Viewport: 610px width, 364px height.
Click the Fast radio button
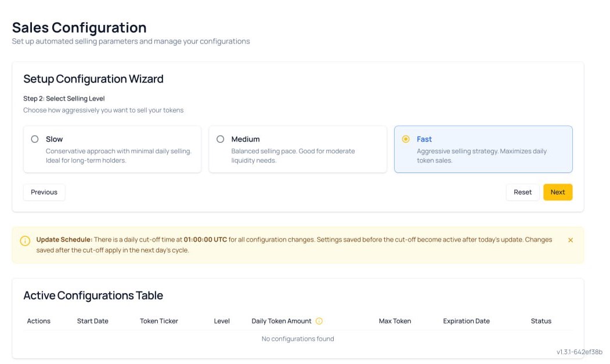click(x=406, y=139)
